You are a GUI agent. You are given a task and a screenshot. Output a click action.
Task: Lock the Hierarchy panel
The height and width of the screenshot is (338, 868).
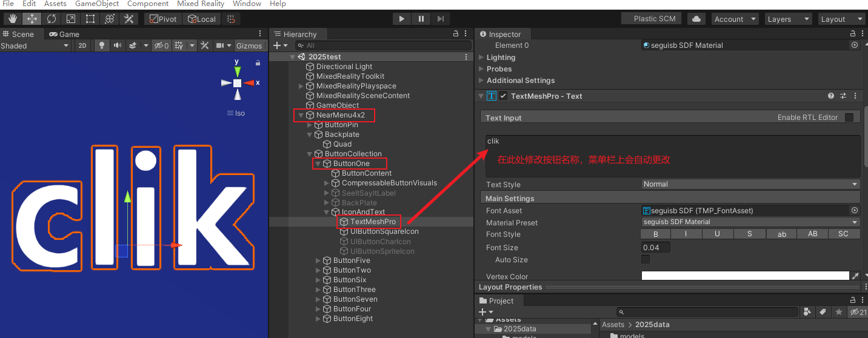456,34
